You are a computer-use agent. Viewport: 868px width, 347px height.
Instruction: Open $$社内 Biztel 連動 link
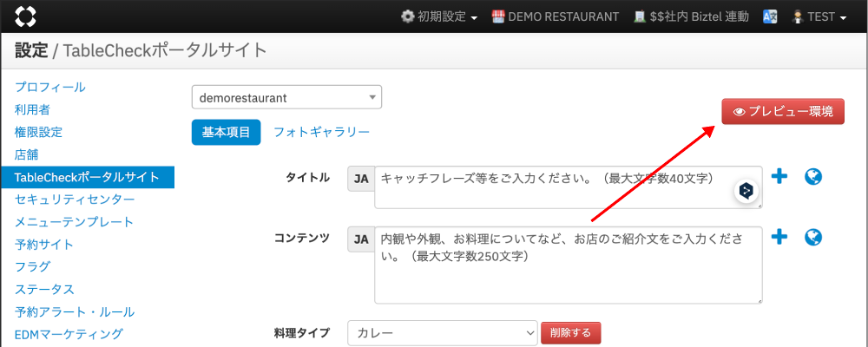(691, 16)
